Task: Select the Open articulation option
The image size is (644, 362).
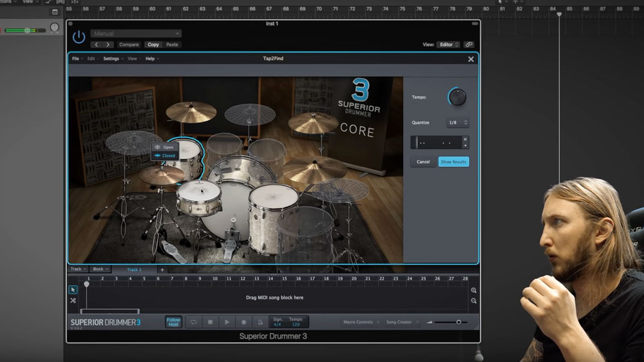Action: tap(165, 147)
